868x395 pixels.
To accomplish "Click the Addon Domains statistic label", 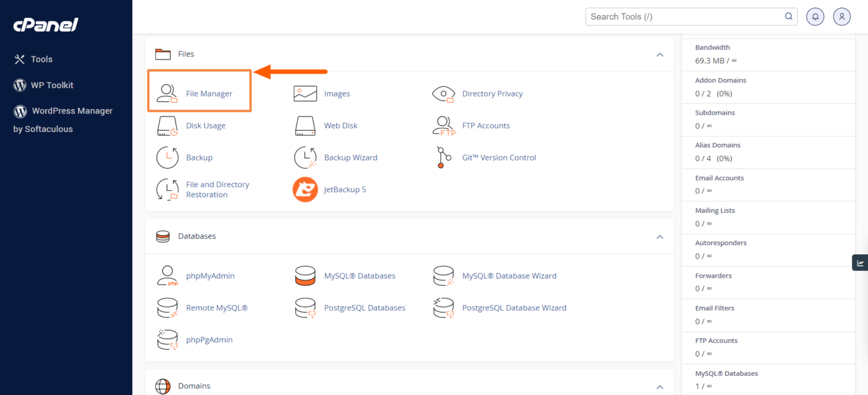I will (720, 80).
